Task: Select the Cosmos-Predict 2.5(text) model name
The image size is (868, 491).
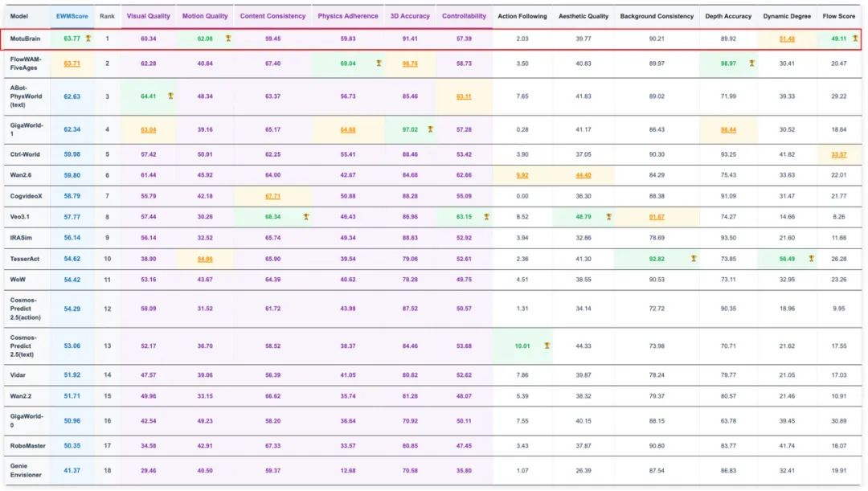Action: point(24,346)
